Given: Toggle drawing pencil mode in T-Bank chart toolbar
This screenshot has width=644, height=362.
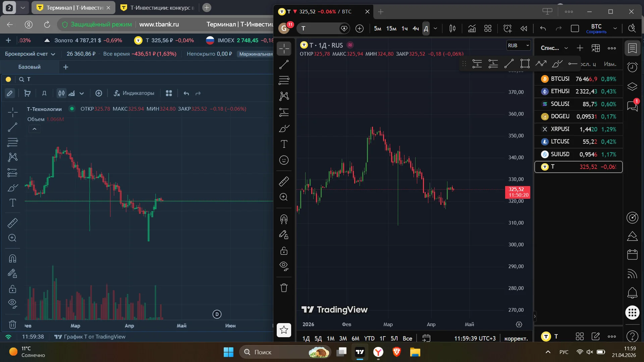Looking at the screenshot, I should (x=10, y=93).
